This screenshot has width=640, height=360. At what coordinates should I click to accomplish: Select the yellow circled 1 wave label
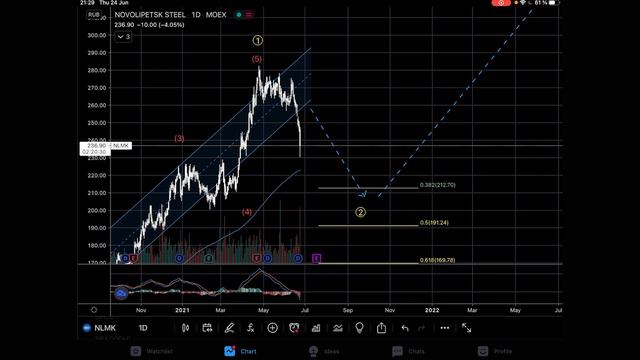tap(258, 40)
